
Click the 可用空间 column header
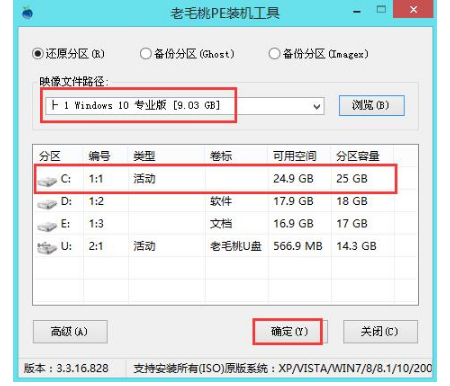[x=295, y=156]
